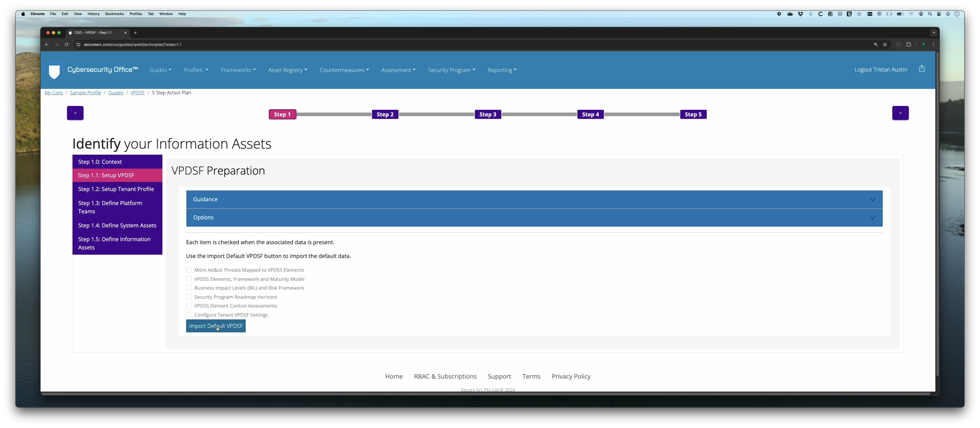The image size is (980, 428).
Task: Open Spotlight search in the menu bar
Action: pos(930,14)
